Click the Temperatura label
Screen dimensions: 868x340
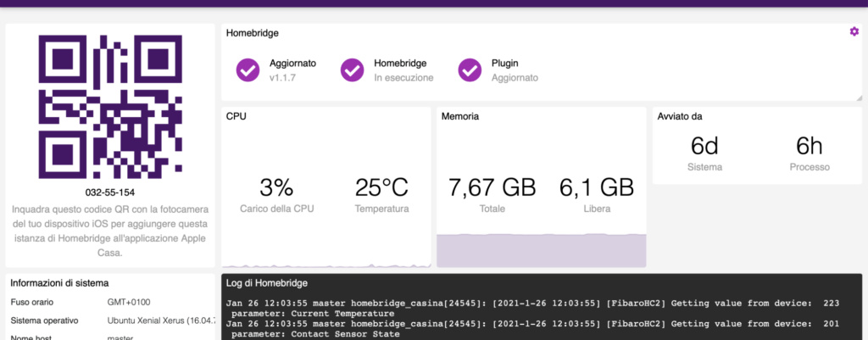coord(382,209)
